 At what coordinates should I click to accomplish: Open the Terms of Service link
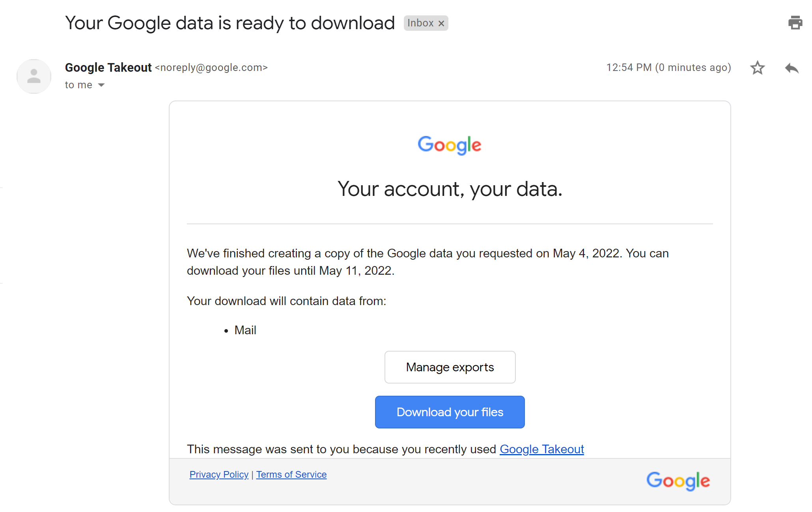point(291,475)
